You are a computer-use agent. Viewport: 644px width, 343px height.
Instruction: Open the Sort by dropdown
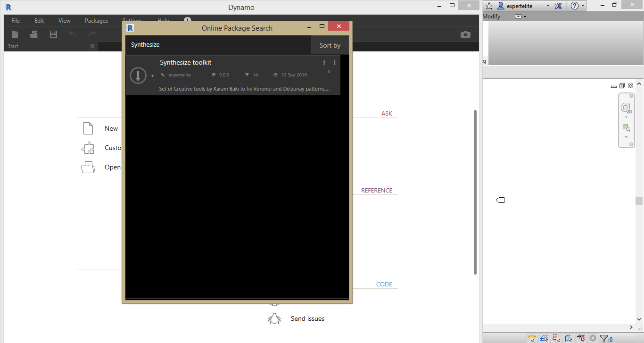[330, 45]
